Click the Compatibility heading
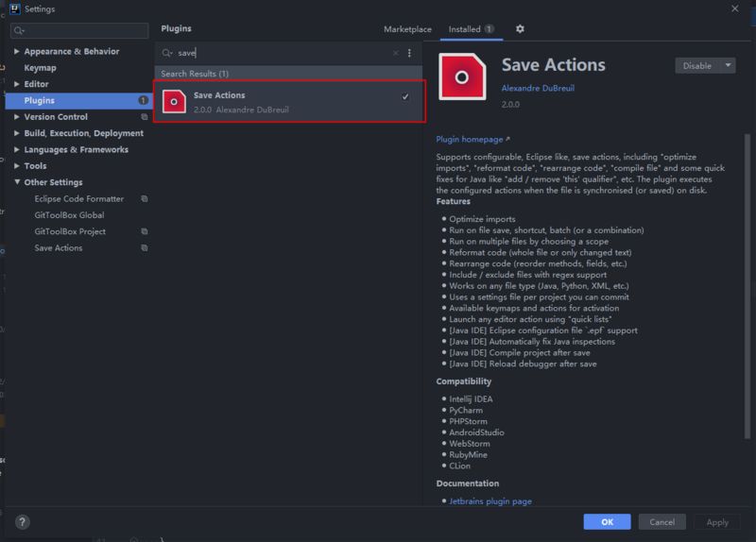756x542 pixels. 463,381
